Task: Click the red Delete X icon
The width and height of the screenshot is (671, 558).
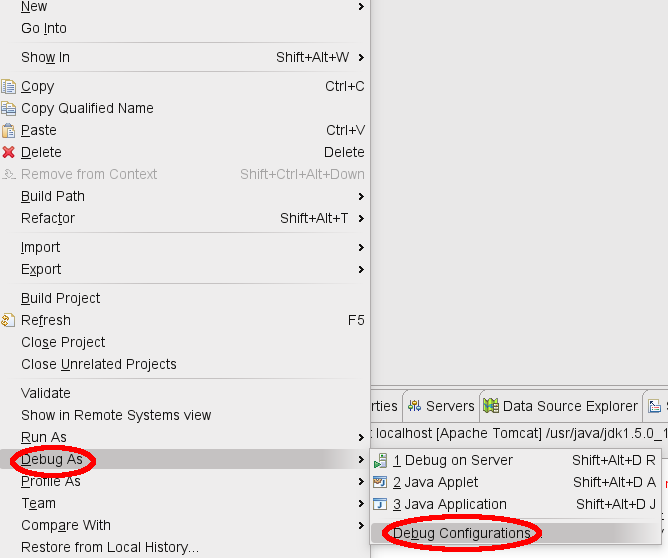Action: coord(9,153)
